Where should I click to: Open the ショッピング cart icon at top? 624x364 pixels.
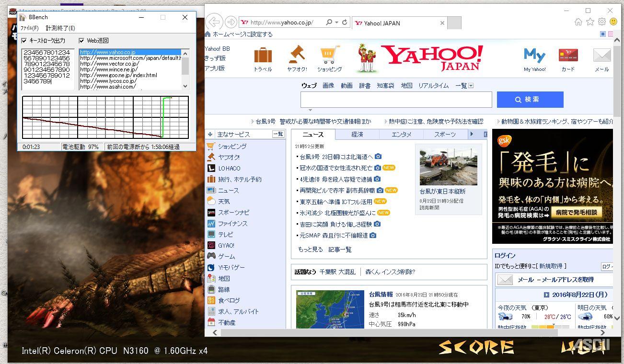[x=330, y=55]
